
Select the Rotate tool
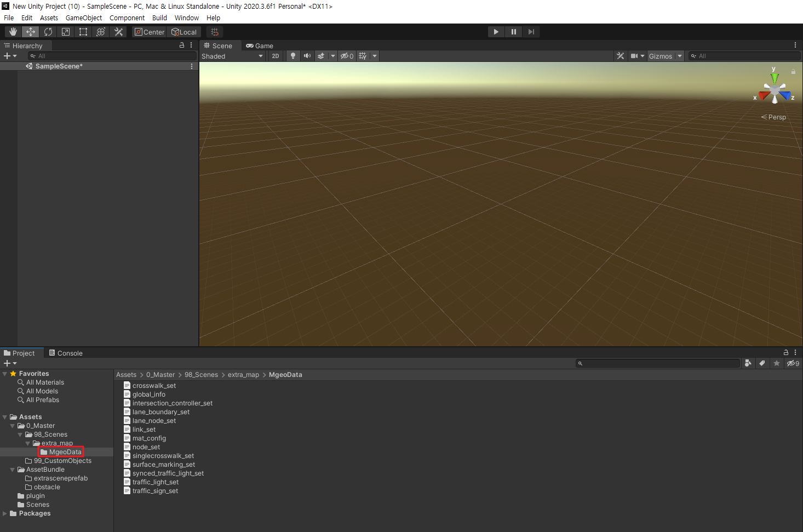coord(48,32)
